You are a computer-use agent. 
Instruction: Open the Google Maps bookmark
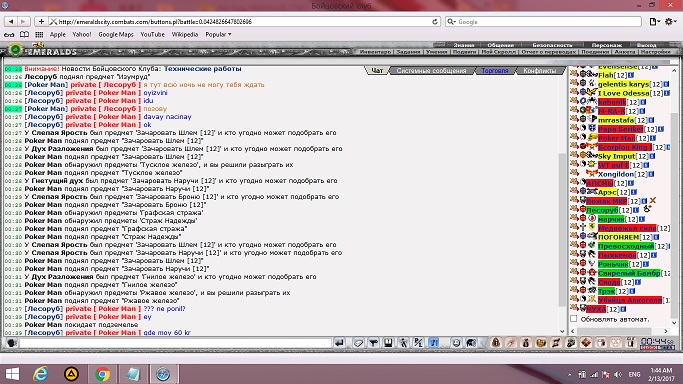point(116,34)
